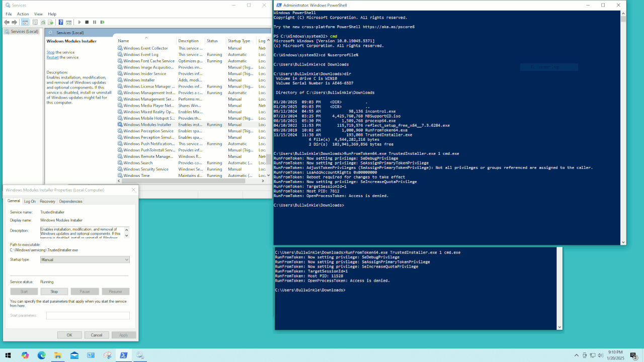The image size is (644, 362).
Task: Open File Explorer from the taskbar
Action: click(58, 355)
